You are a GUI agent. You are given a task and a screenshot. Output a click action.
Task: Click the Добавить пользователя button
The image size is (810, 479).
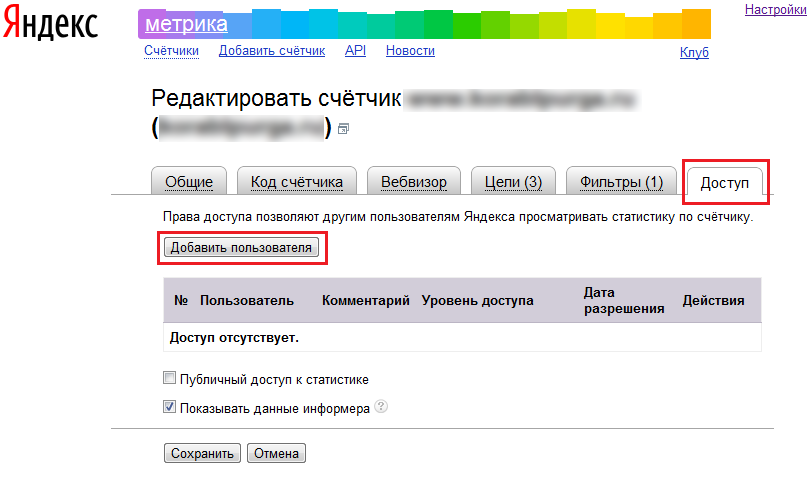tap(241, 248)
